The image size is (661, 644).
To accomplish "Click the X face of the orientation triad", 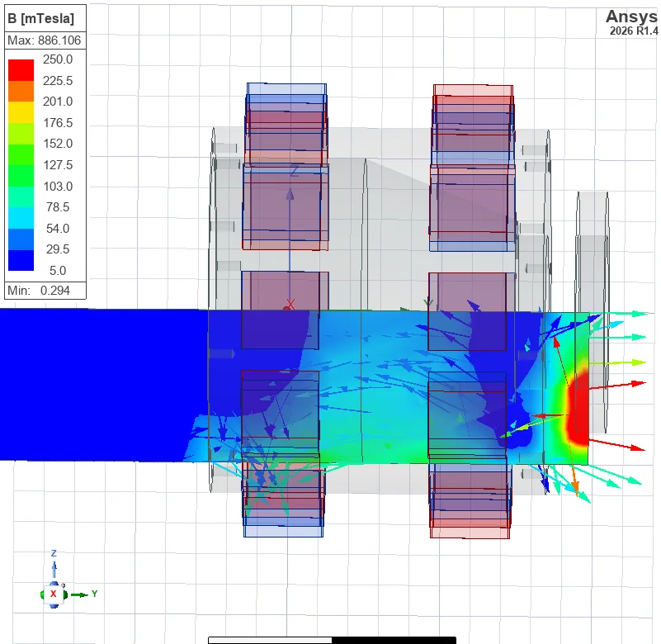I will (54, 594).
